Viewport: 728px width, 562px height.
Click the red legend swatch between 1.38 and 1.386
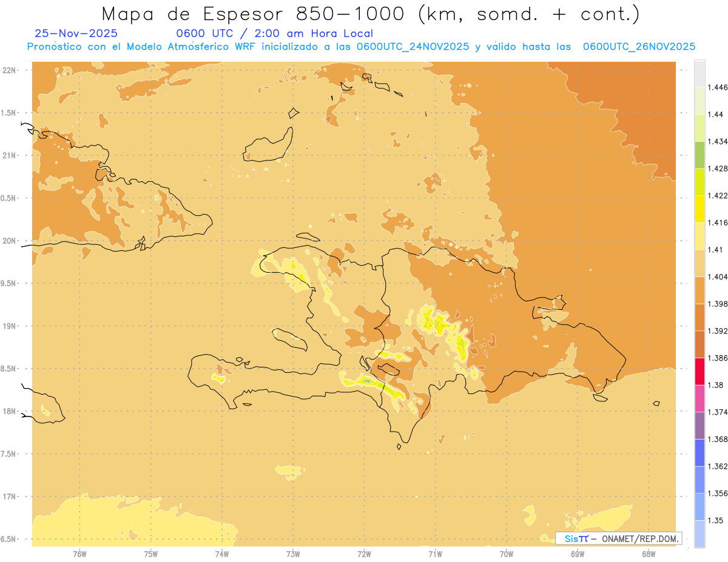(699, 371)
